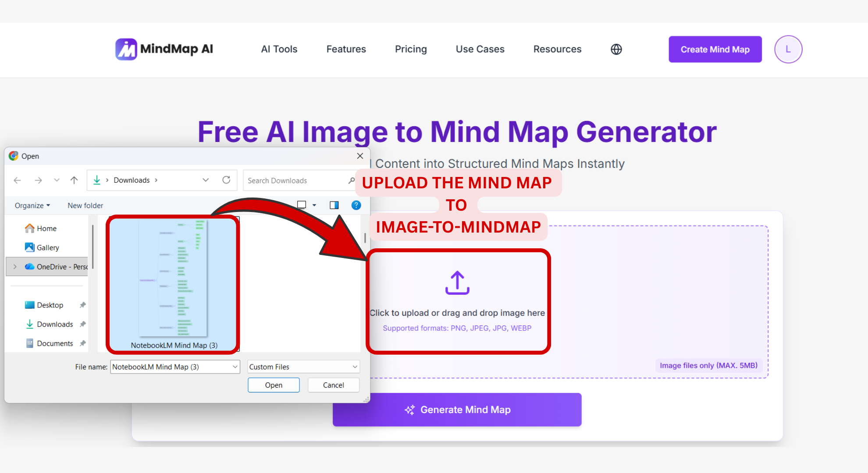The height and width of the screenshot is (473, 868).
Task: Toggle the preview pane in the dialog
Action: [334, 205]
